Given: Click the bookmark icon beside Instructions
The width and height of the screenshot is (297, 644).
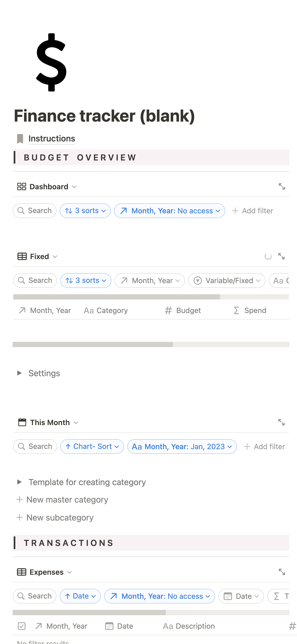Looking at the screenshot, I should click(20, 139).
